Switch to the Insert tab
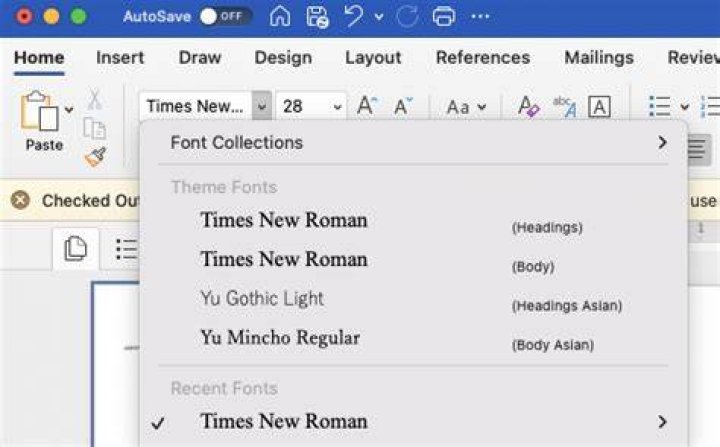720x447 pixels. [120, 58]
